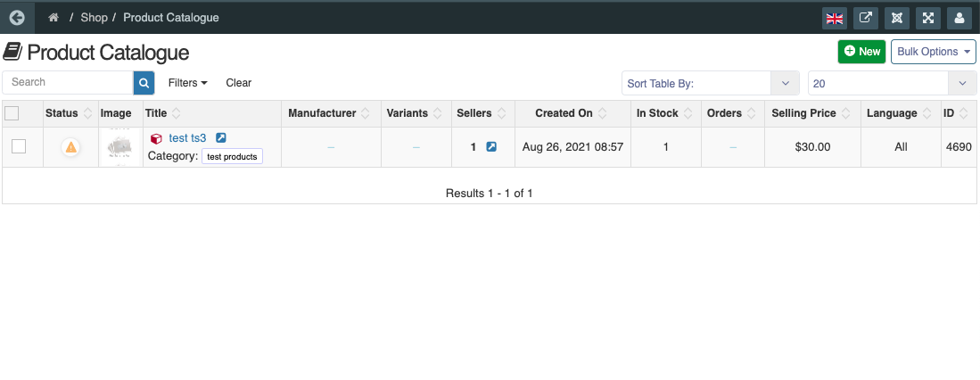Image resolution: width=980 pixels, height=380 pixels.
Task: Open the user profile icon
Action: pyautogui.click(x=959, y=18)
